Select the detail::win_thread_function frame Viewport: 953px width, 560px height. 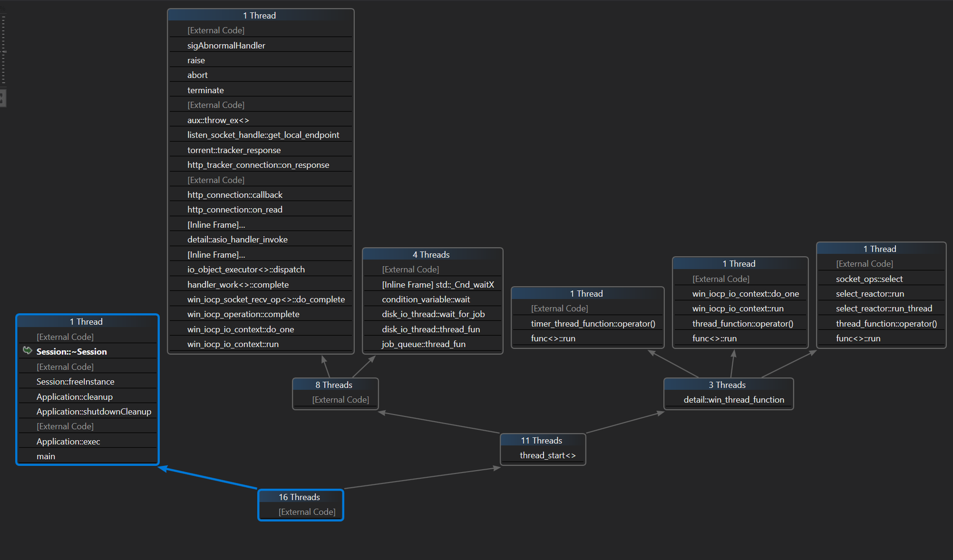(733, 400)
